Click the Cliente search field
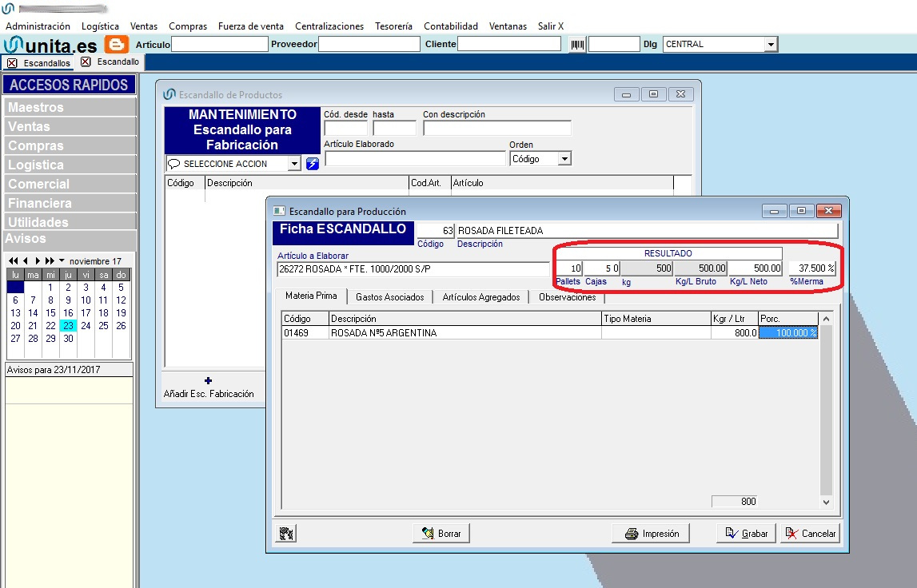This screenshot has width=917, height=588. click(x=509, y=45)
